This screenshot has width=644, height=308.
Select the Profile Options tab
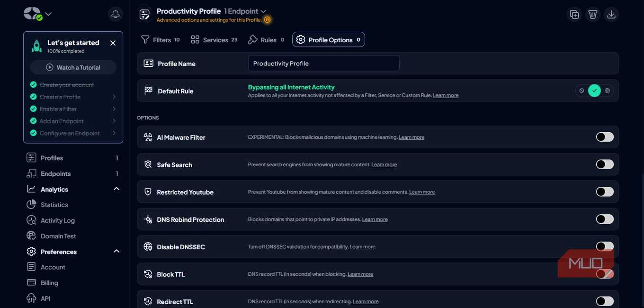pyautogui.click(x=329, y=40)
